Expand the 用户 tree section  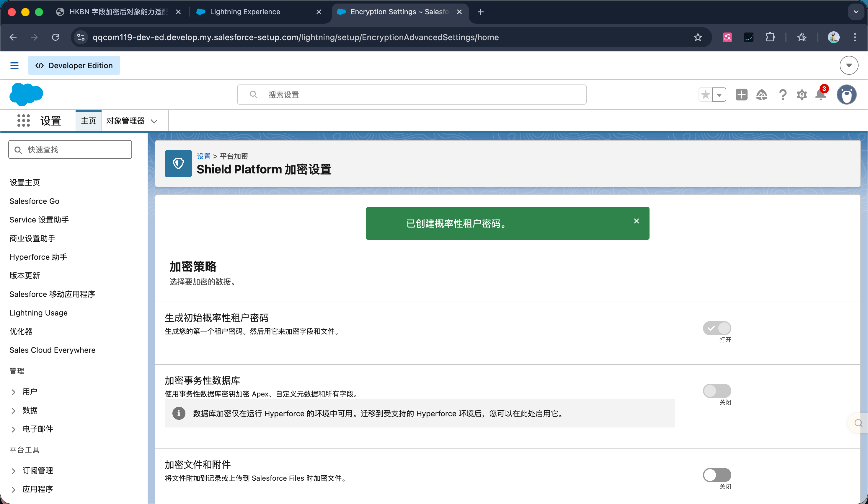point(13,392)
